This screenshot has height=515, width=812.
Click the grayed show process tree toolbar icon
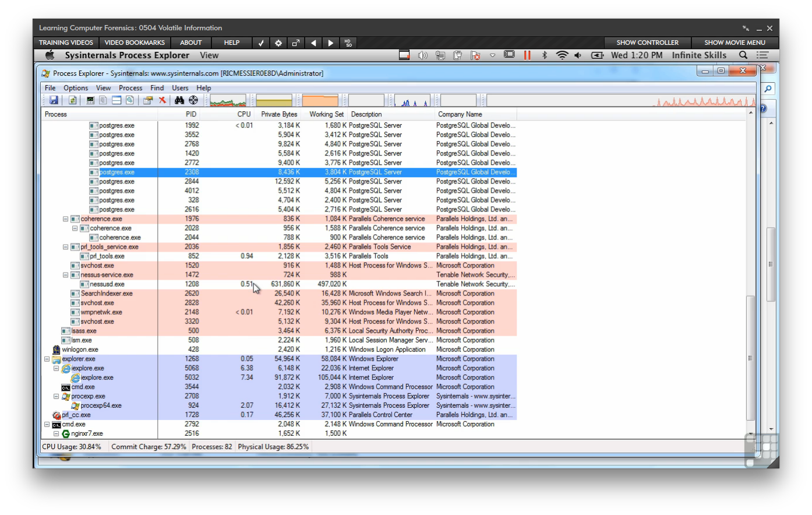103,100
